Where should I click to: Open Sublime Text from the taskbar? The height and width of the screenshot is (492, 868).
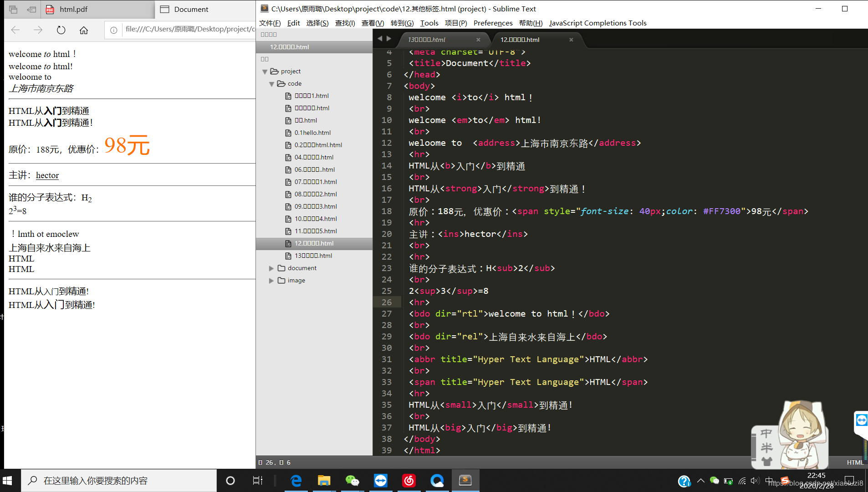point(465,481)
